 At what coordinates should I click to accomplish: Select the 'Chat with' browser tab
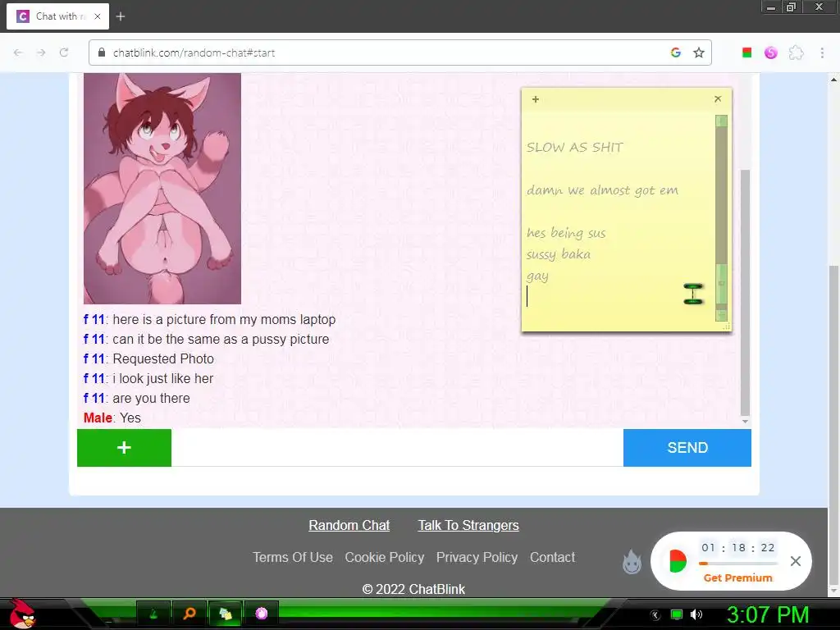tap(57, 16)
